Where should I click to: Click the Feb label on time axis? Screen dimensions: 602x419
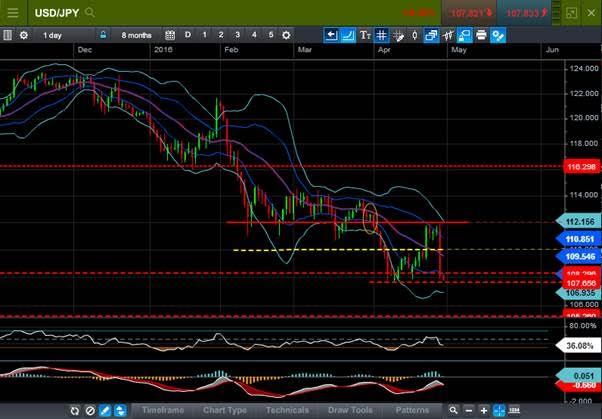click(x=231, y=50)
